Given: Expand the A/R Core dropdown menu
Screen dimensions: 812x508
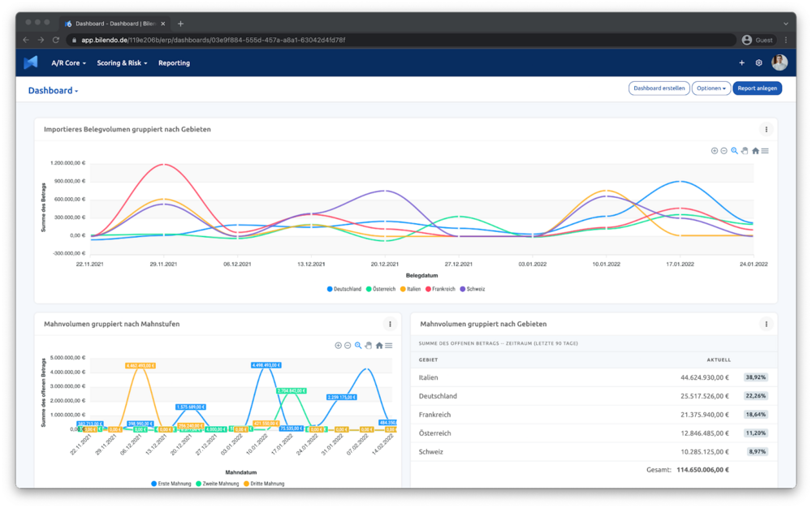Looking at the screenshot, I should tap(68, 62).
